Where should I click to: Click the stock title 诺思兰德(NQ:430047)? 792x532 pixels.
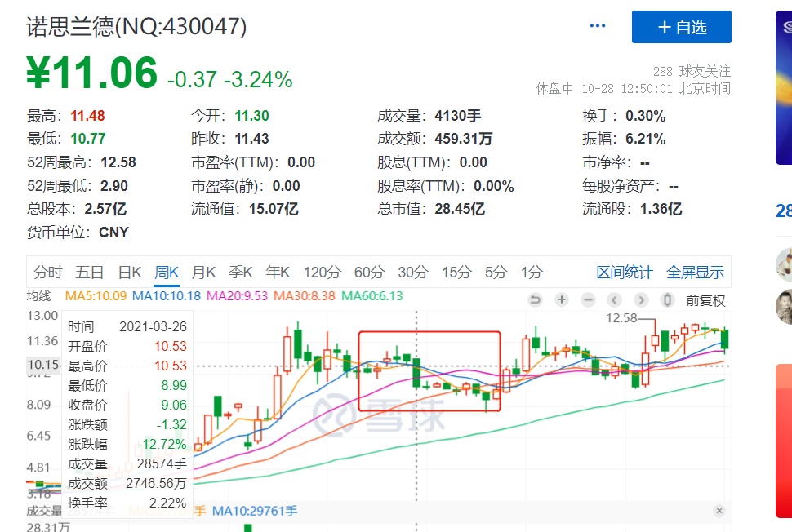[136, 26]
